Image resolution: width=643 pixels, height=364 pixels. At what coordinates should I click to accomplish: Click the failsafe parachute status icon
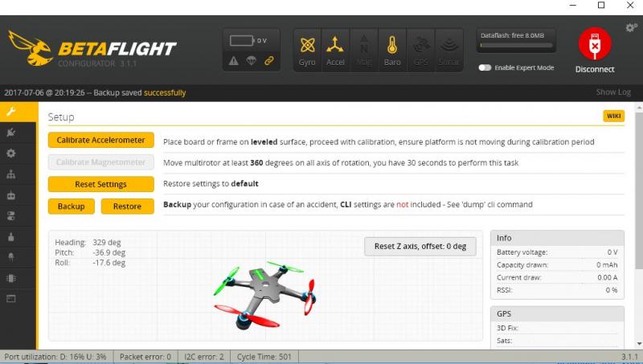click(251, 61)
